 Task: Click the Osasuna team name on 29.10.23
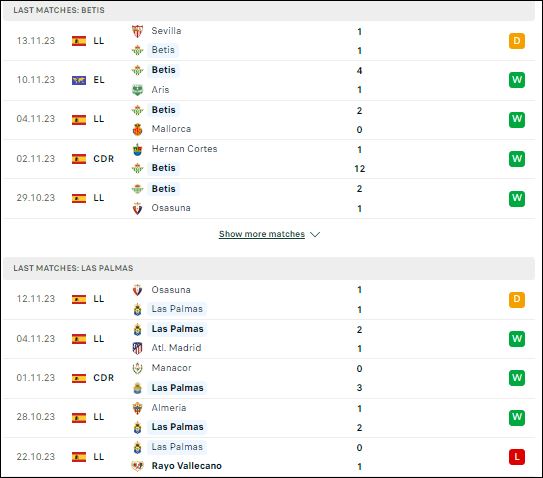pos(171,208)
